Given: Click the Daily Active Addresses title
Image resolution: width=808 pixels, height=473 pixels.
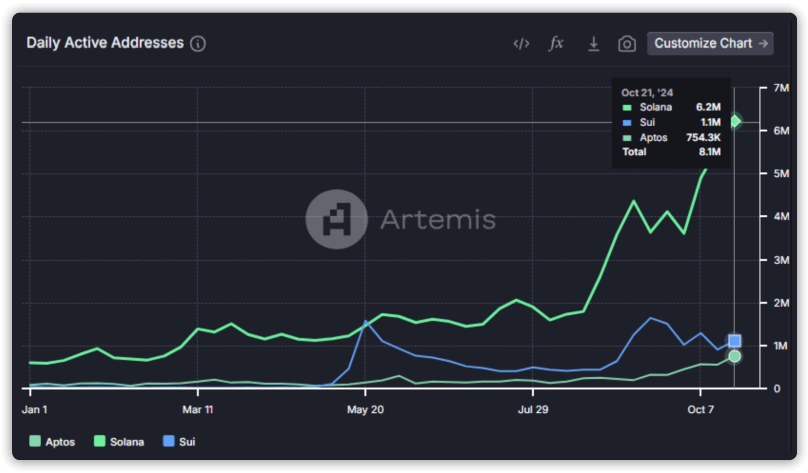Looking at the screenshot, I should pos(105,43).
